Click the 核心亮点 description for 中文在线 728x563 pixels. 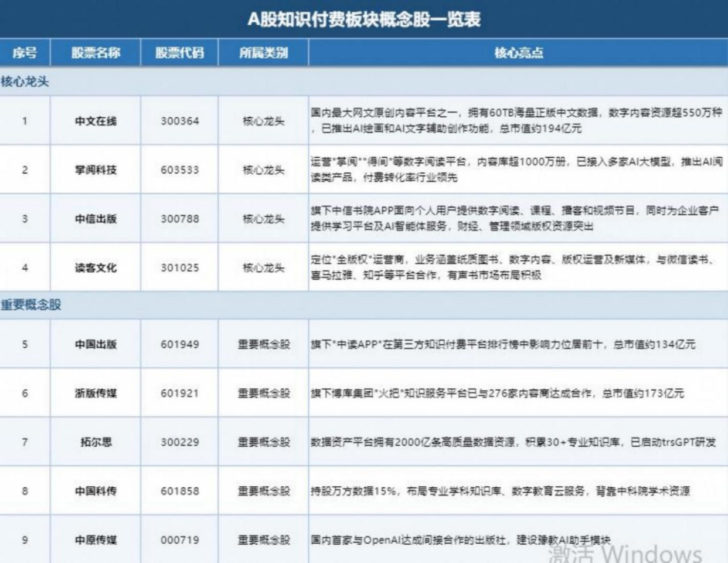coord(516,120)
